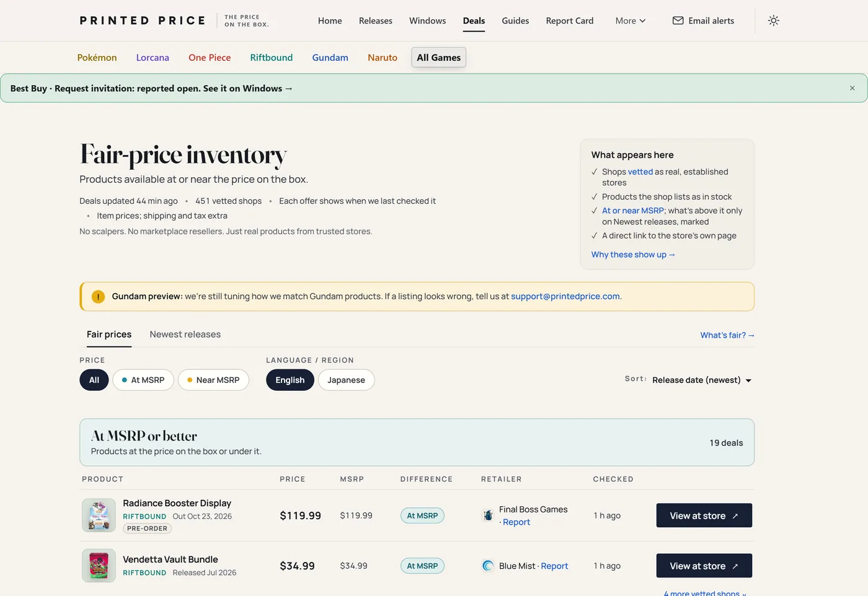The width and height of the screenshot is (868, 596).
Task: Filter deals to Near MSRP
Action: point(213,380)
